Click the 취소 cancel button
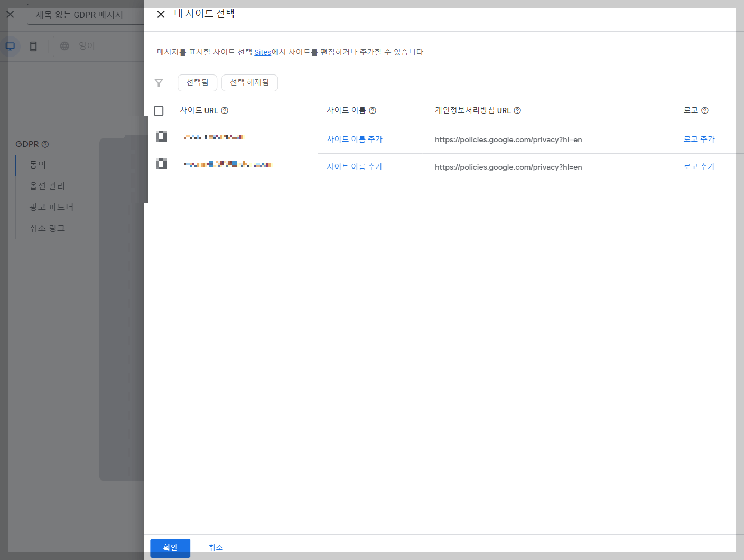 (216, 548)
